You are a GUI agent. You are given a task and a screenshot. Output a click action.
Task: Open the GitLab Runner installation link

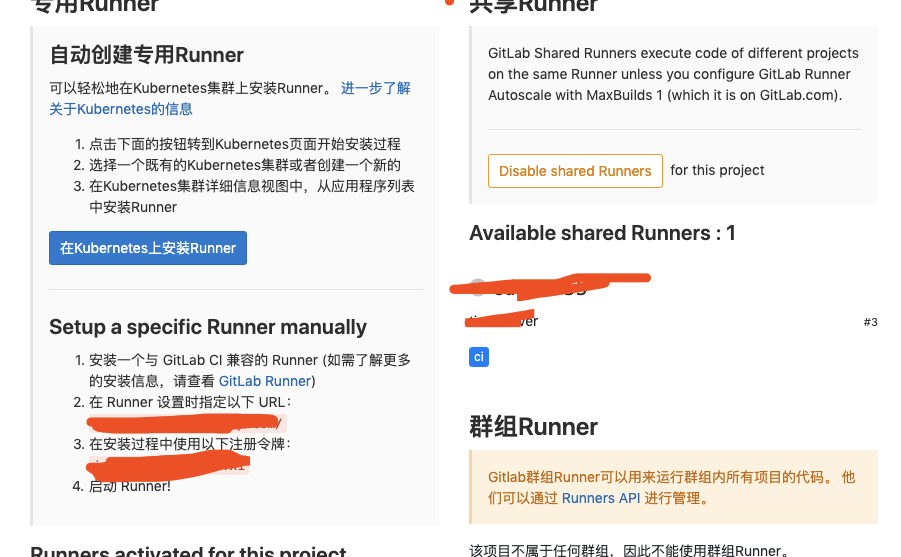[265, 381]
